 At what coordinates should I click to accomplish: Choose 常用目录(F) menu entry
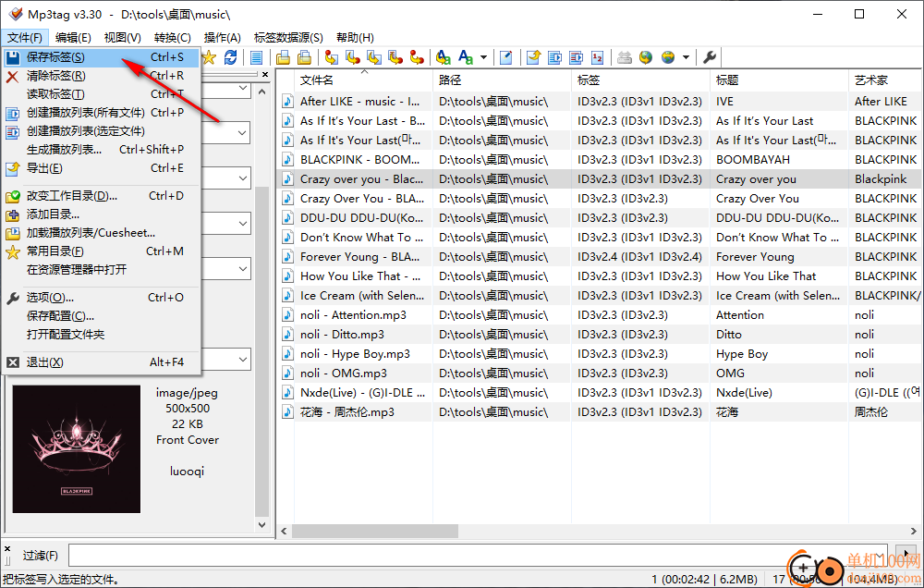pyautogui.click(x=102, y=251)
